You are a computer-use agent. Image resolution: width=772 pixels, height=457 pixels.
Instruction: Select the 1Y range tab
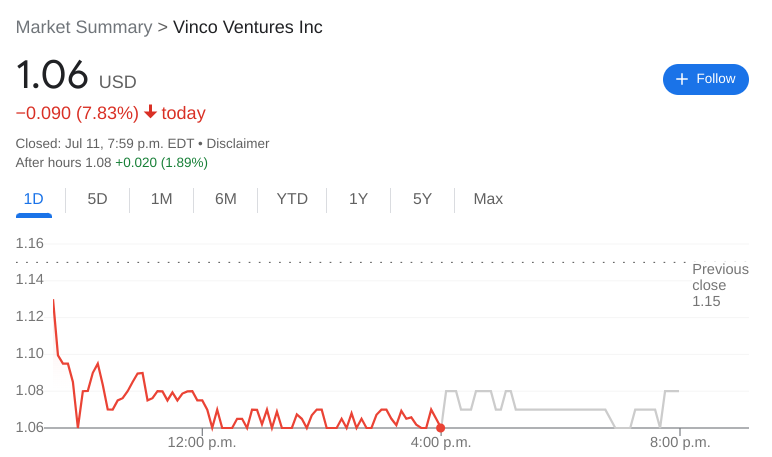(x=358, y=199)
